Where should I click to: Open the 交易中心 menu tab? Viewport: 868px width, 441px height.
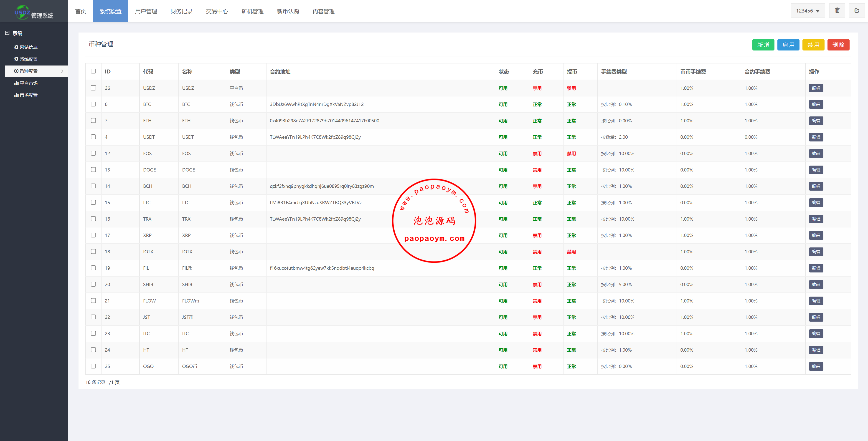point(217,11)
